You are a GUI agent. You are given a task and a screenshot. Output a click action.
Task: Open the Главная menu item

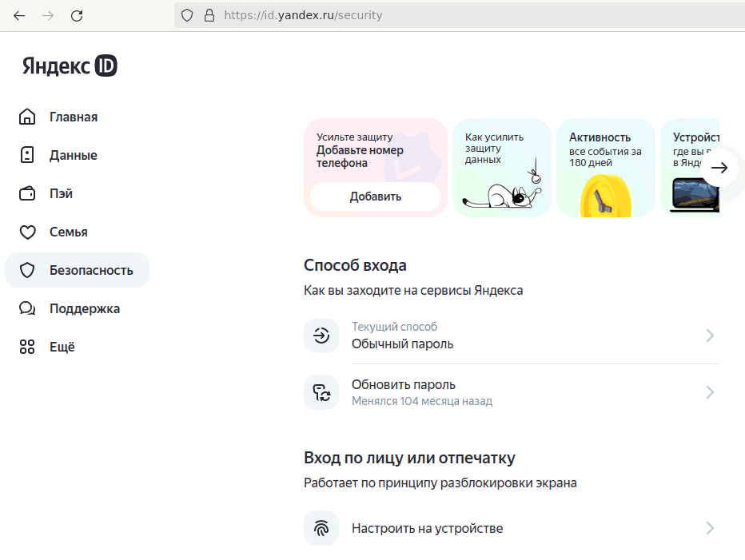pos(74,117)
